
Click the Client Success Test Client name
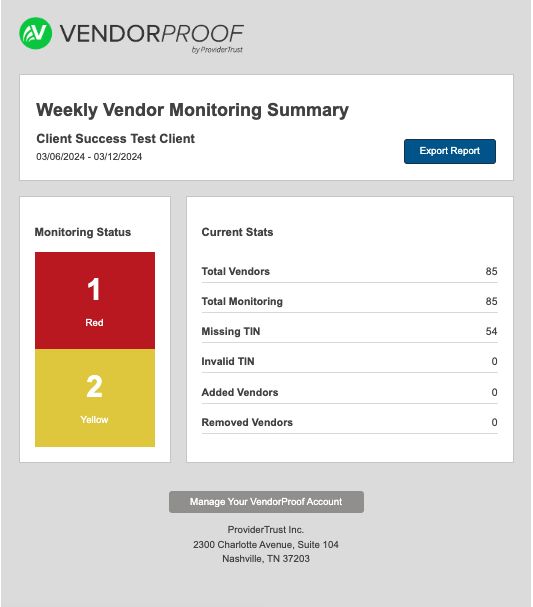(115, 139)
